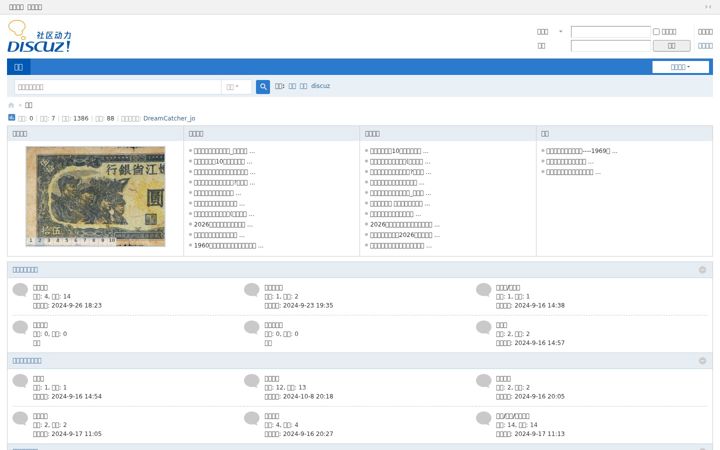The width and height of the screenshot is (720, 450).
Task: Click the home icon in breadcrumb
Action: point(11,105)
